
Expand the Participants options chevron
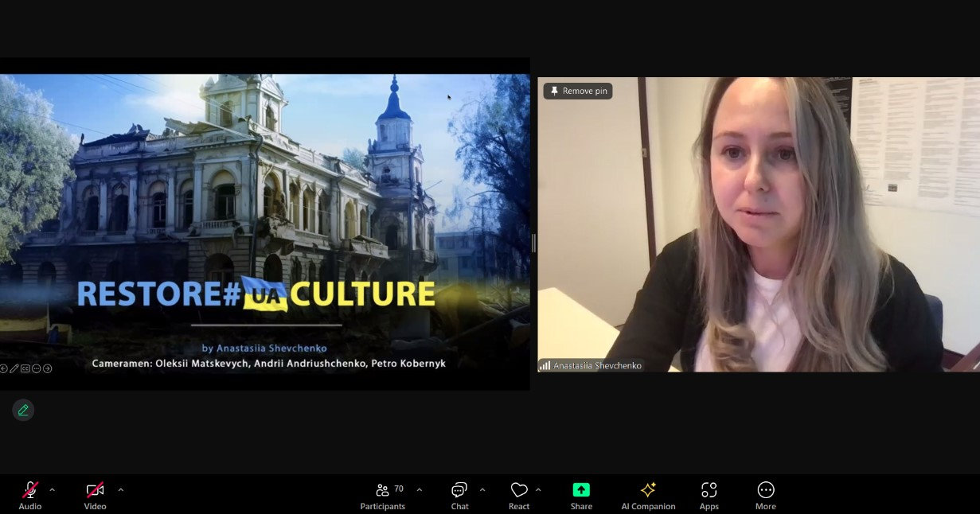coord(420,490)
